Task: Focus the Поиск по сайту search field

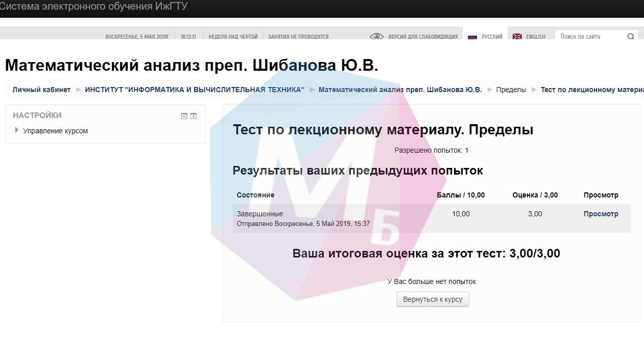Action: coord(591,37)
